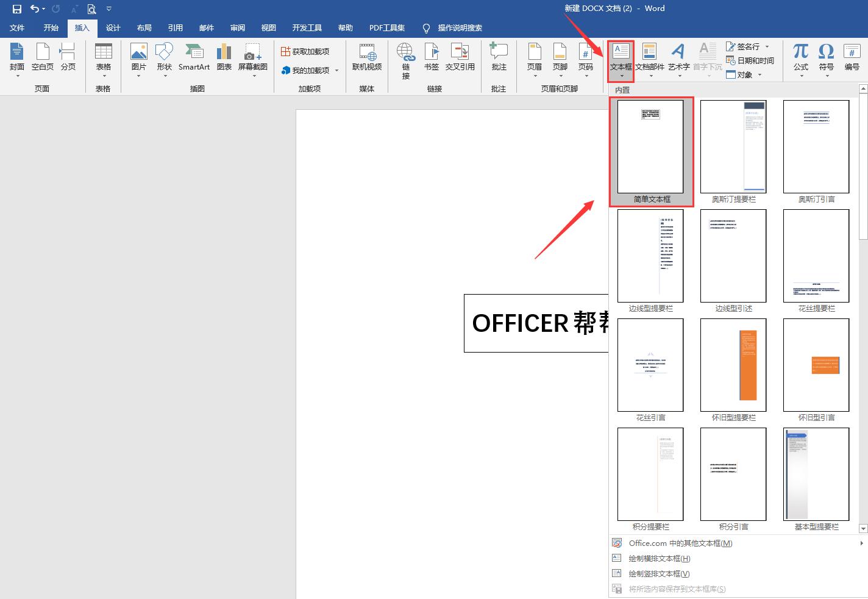Choose 绘制横排文本框 to draw a text box
Screen dimensions: 868x599
pyautogui.click(x=658, y=558)
